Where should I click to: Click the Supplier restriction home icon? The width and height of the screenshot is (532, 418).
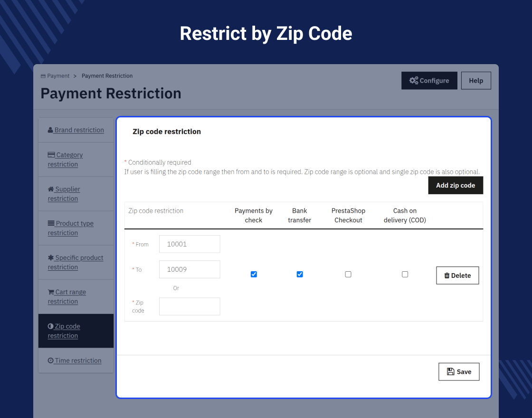[x=51, y=189]
